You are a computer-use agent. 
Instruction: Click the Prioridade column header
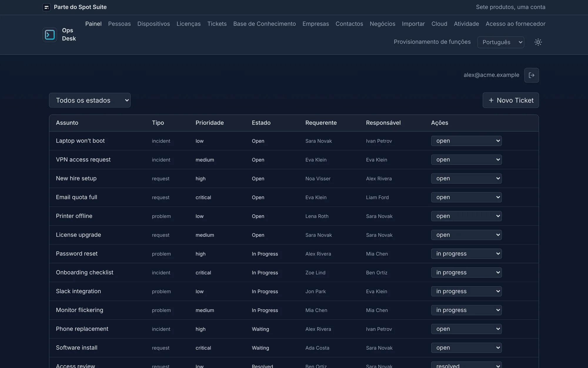[210, 123]
